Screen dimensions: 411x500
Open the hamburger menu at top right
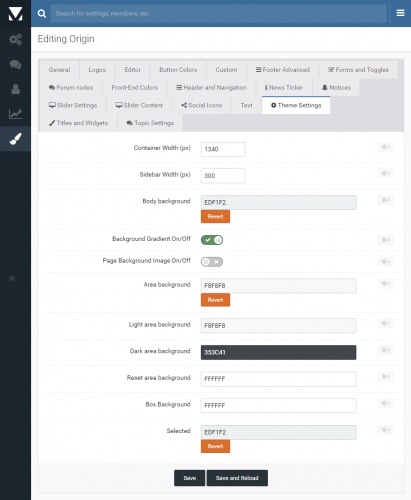(x=400, y=13)
